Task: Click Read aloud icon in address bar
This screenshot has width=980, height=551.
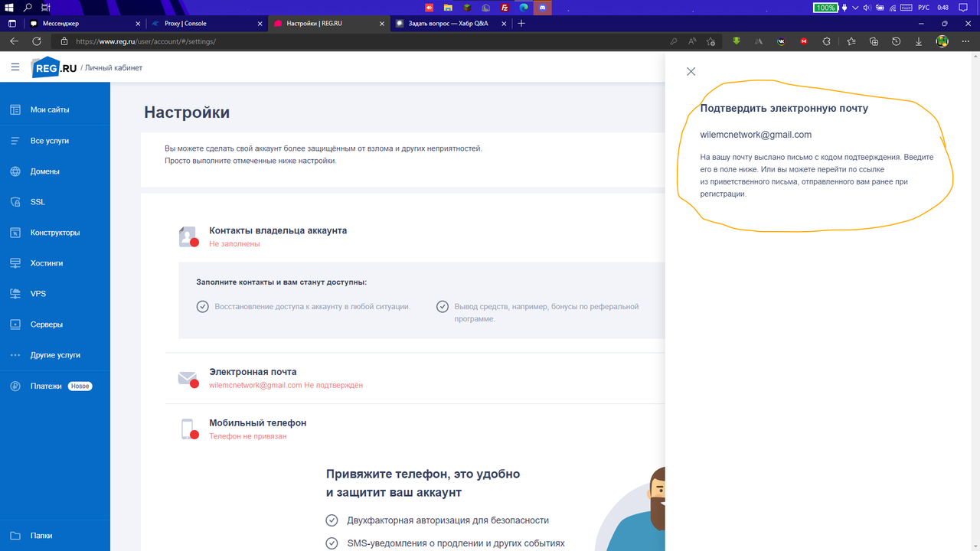Action: [692, 41]
